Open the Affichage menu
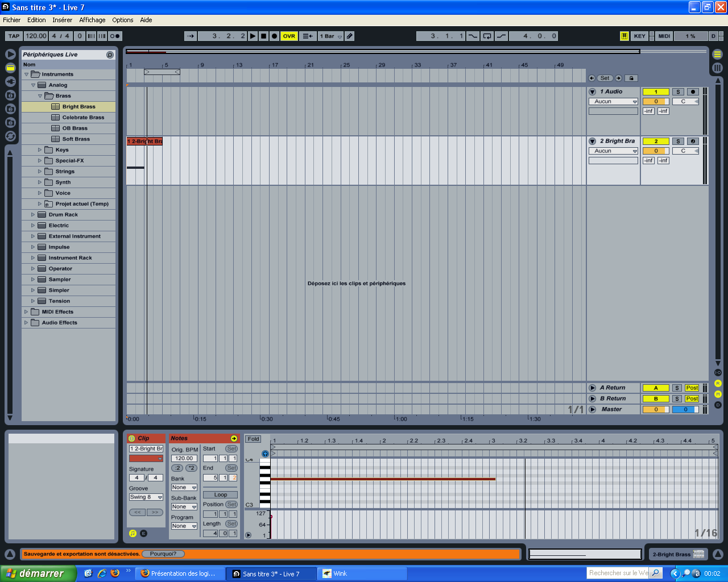Image resolution: width=728 pixels, height=582 pixels. coord(92,20)
